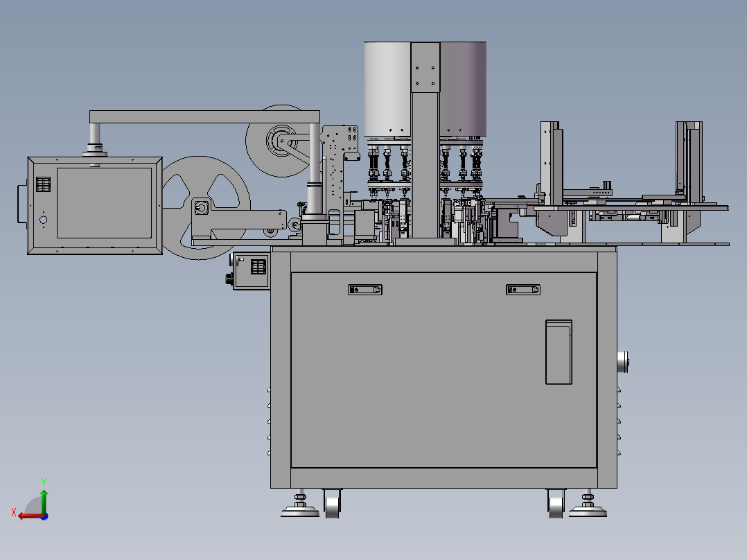Select the rectangular door handle on cabinet
This screenshot has height=560, width=747.
559,352
